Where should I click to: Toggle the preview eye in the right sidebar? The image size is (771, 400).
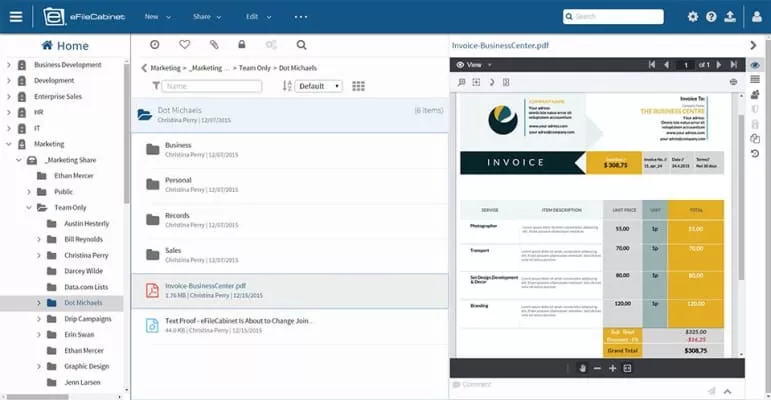click(x=755, y=65)
